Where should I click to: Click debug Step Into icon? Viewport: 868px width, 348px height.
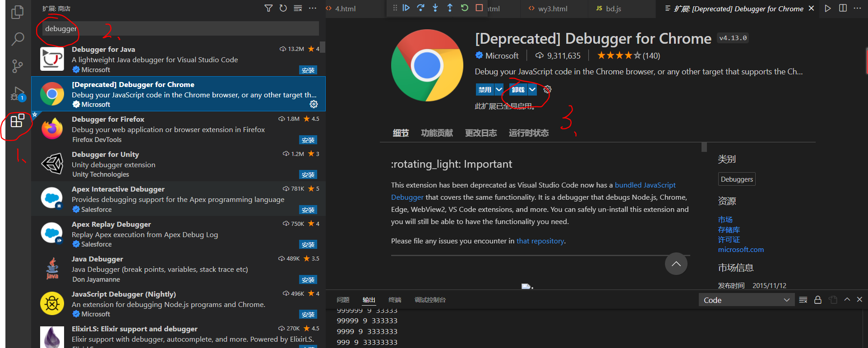coord(435,8)
